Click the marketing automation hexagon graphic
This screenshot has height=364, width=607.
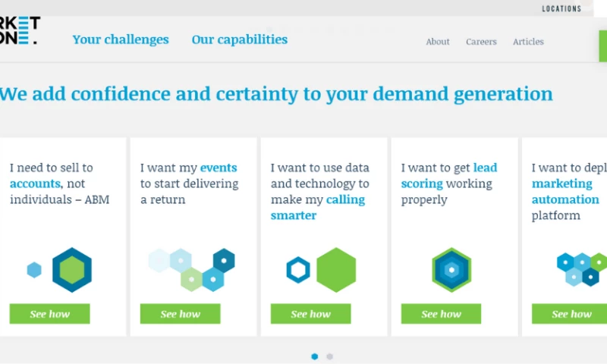click(x=582, y=269)
